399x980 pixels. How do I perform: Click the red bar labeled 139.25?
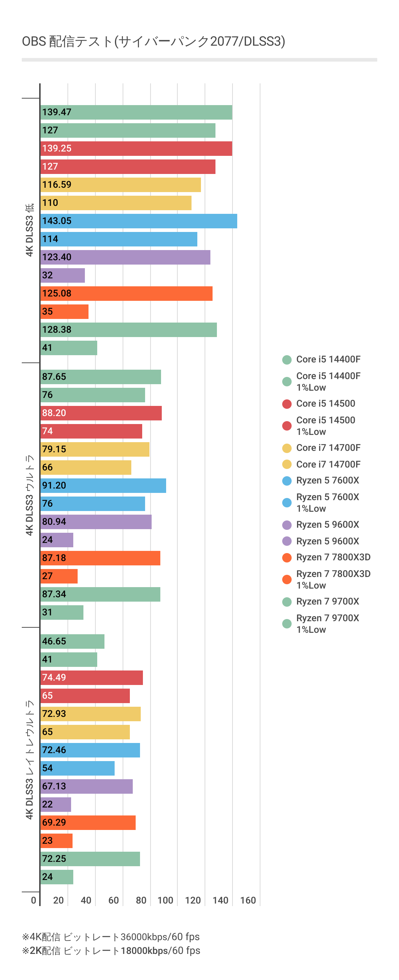pos(136,148)
